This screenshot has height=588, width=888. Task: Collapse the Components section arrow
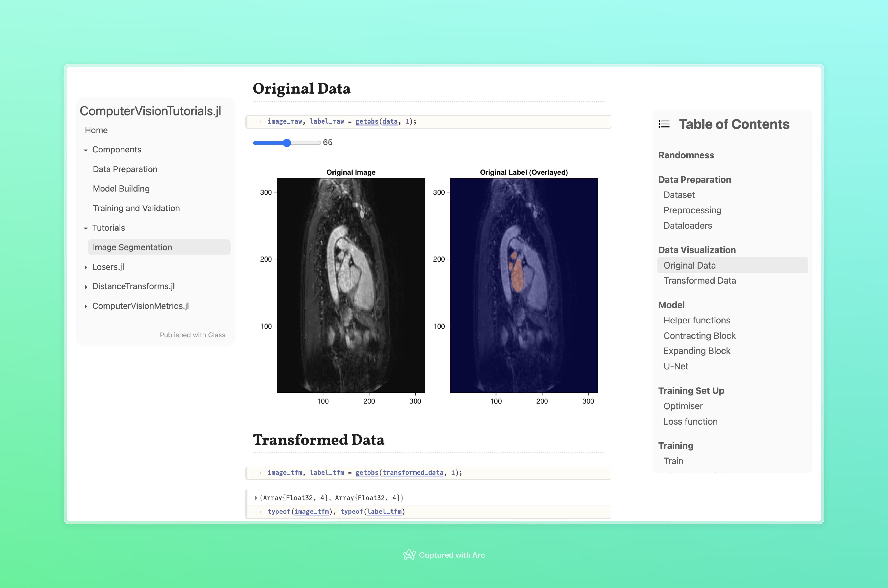86,150
